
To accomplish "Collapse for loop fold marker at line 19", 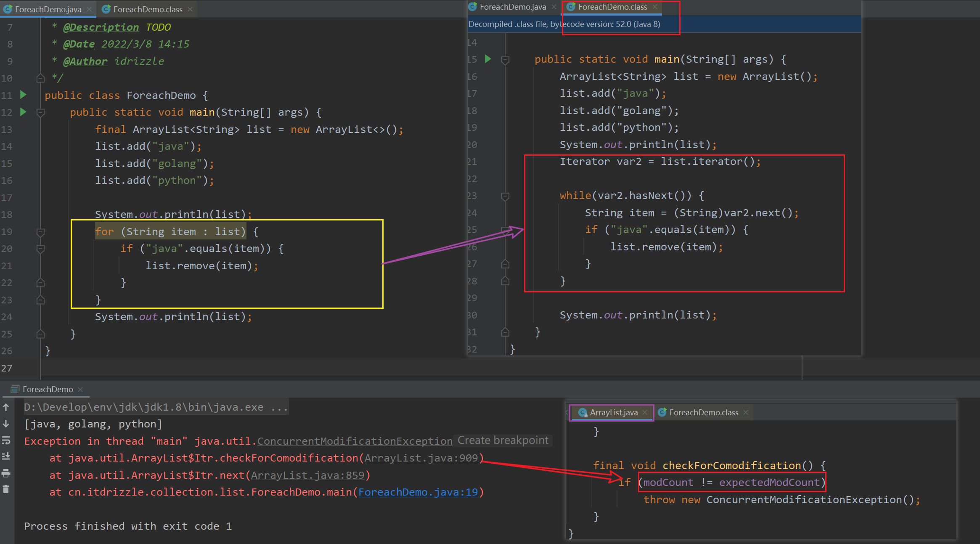I will click(40, 232).
